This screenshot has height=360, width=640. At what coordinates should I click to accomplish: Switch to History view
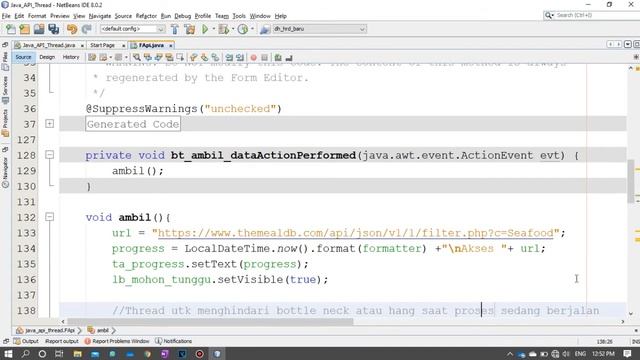(71, 57)
